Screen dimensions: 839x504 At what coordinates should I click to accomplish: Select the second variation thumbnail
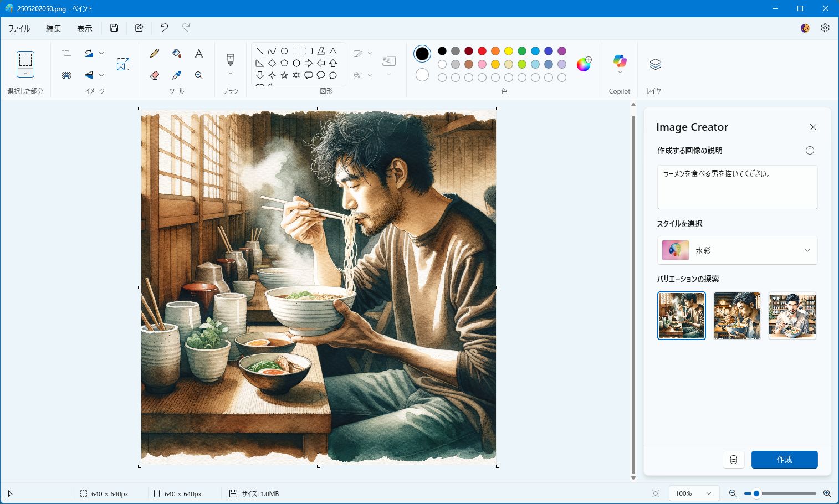tap(737, 316)
